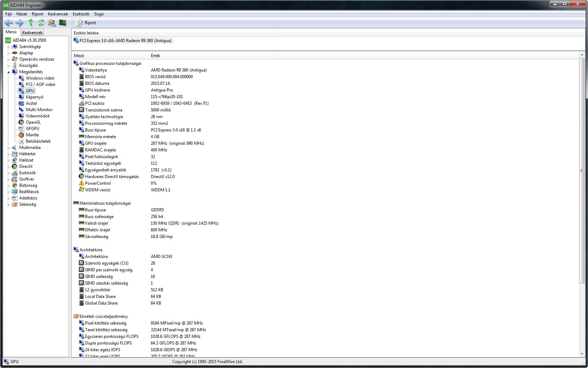Click the PowerControl warning icon
This screenshot has width=588, height=368.
pyautogui.click(x=82, y=183)
